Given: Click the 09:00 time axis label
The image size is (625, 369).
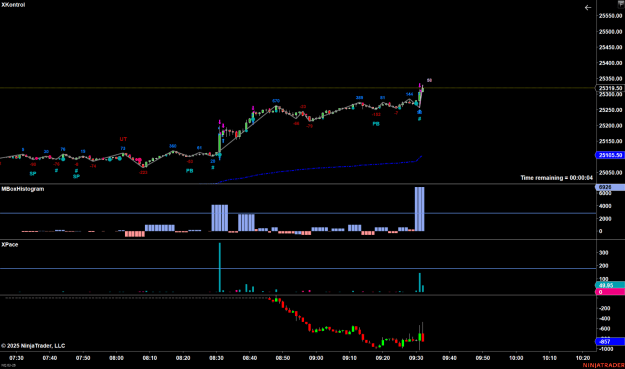Looking at the screenshot, I should click(x=316, y=358).
